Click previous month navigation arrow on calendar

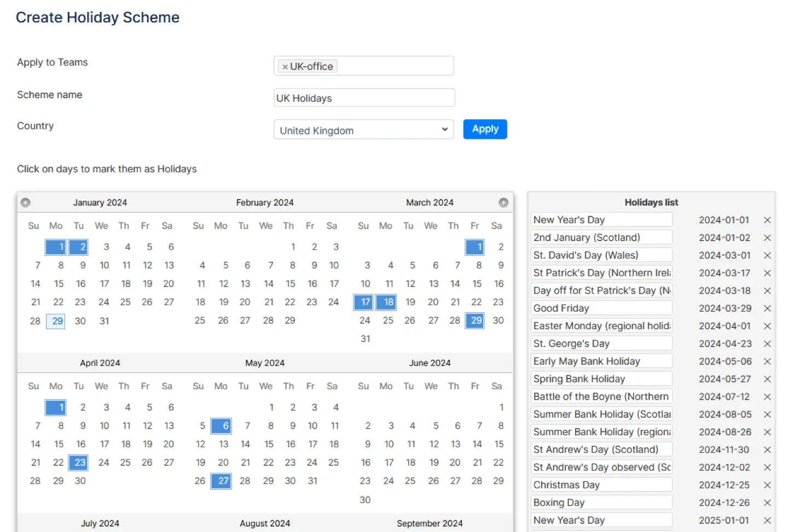25,202
